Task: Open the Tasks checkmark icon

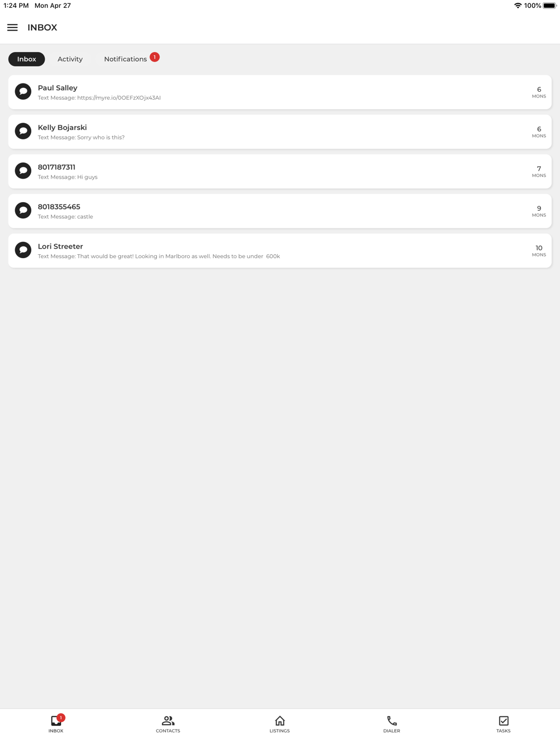Action: click(503, 721)
